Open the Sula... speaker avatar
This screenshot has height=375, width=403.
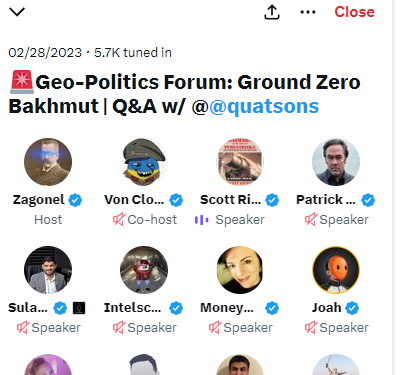tap(48, 270)
